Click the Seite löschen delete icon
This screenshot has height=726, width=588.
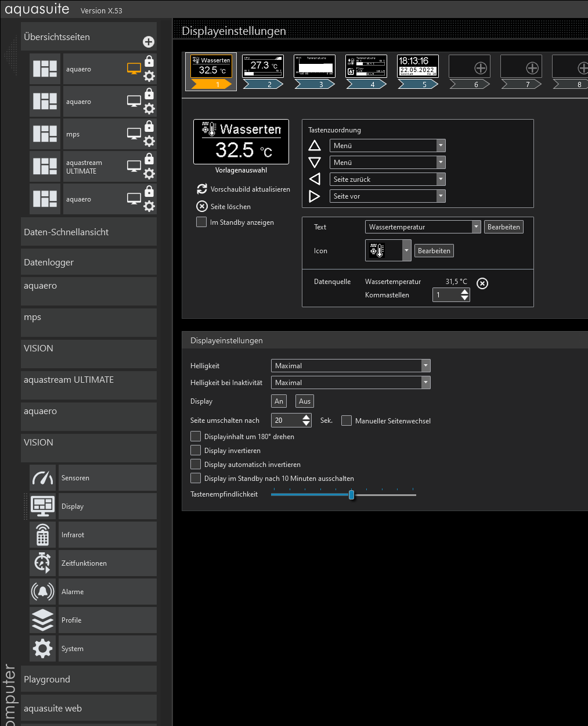202,206
